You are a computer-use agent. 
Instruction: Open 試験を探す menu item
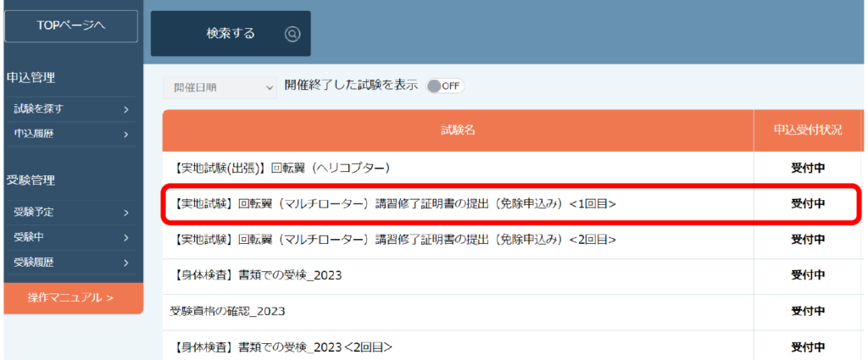(x=39, y=109)
